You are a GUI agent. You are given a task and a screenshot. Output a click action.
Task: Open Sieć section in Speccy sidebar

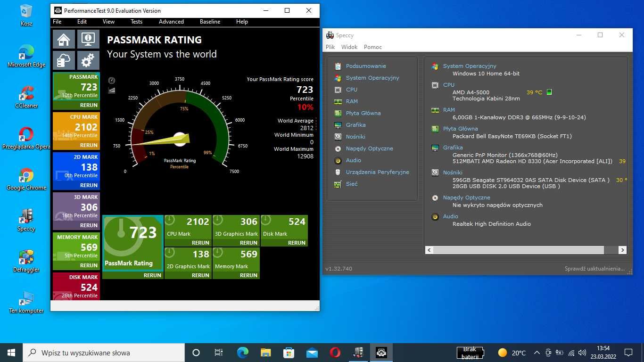[x=352, y=184]
